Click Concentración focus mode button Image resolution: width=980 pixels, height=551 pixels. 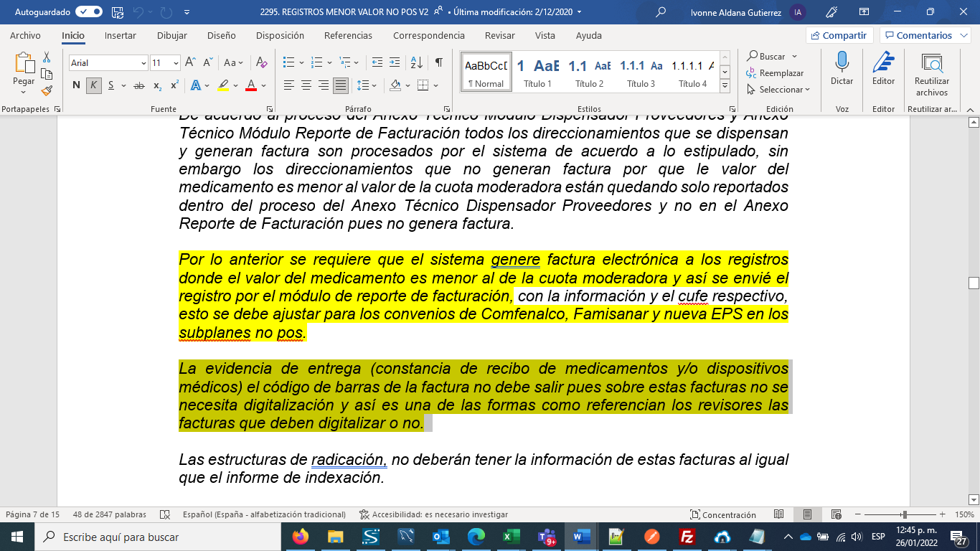(723, 514)
